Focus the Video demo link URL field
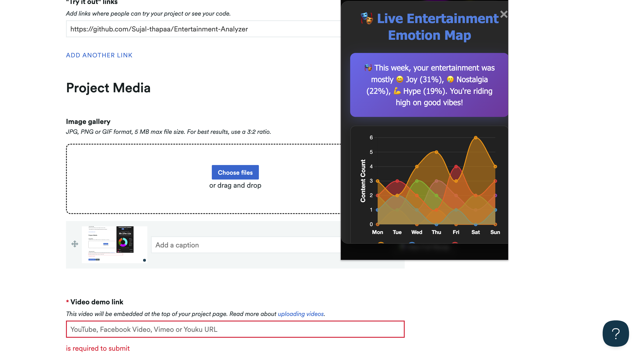The height and width of the screenshot is (363, 644). coord(235,329)
